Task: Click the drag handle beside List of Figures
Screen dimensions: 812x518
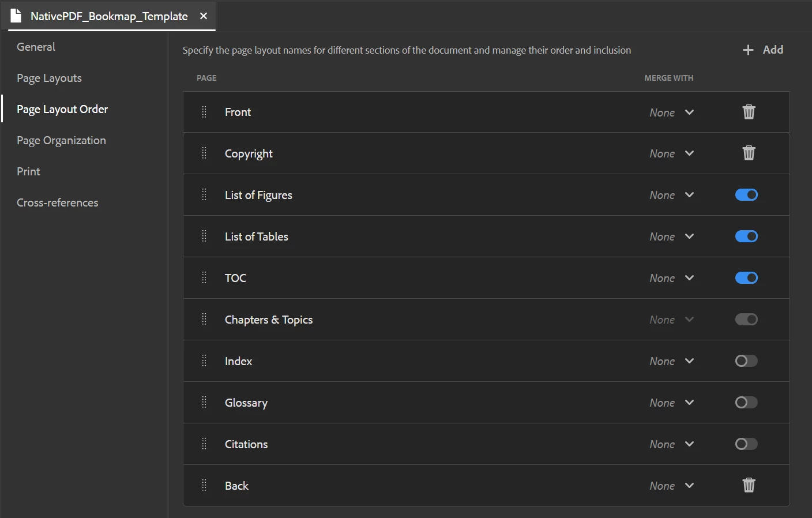Action: 204,194
